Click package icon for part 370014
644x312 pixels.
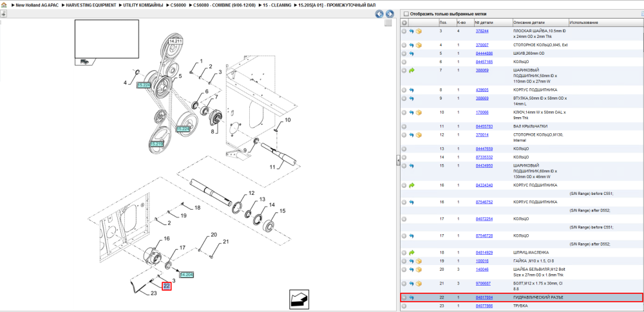point(419,134)
